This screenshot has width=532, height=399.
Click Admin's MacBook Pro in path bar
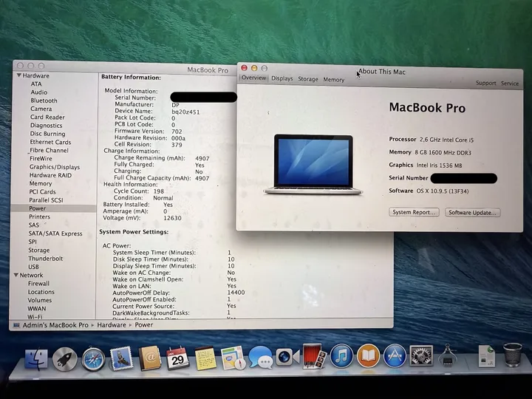(x=55, y=325)
